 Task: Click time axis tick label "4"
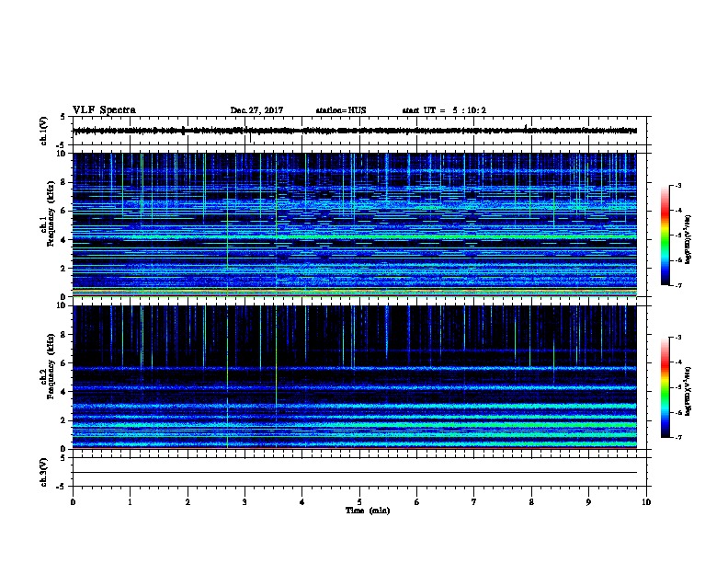[x=302, y=502]
